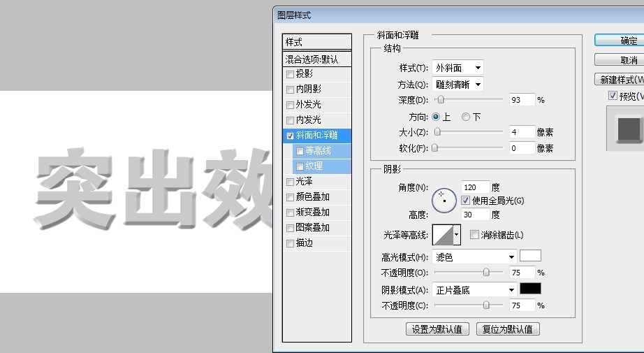Click the style preview thumbnail square
Image resolution: width=644 pixels, height=353 pixels.
click(629, 129)
